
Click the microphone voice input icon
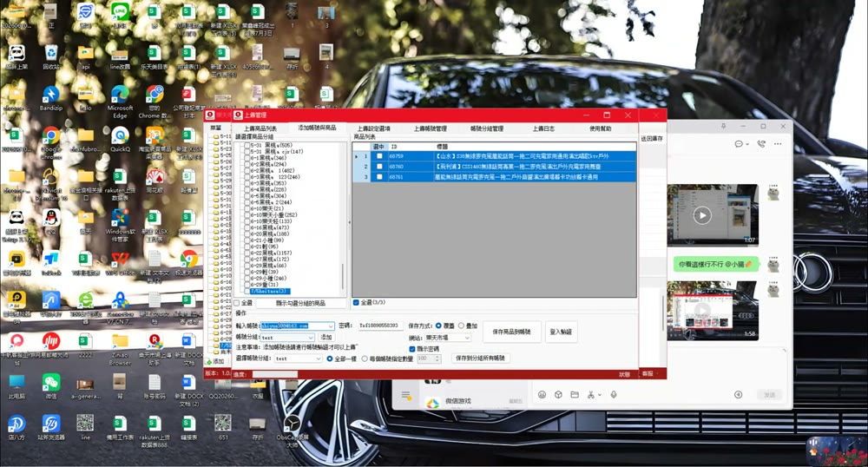pyautogui.click(x=614, y=394)
